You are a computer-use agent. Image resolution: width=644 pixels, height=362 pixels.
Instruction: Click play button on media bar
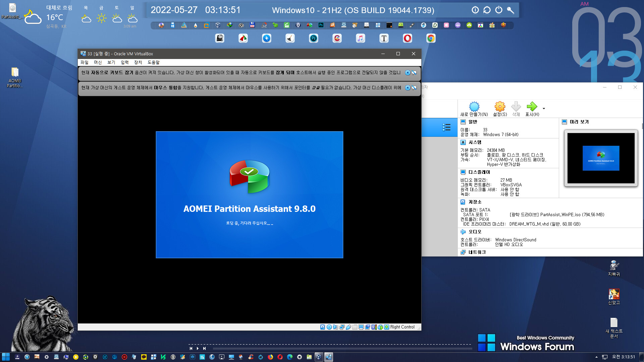[x=198, y=348]
